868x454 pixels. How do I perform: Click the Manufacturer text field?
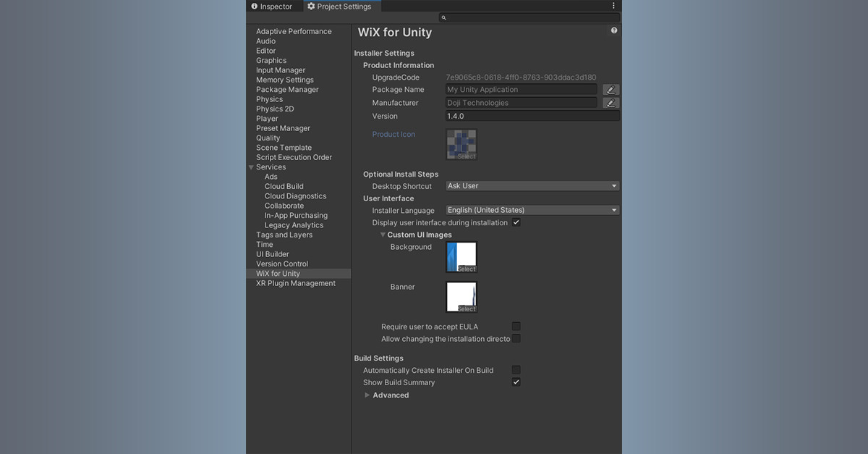pos(521,103)
